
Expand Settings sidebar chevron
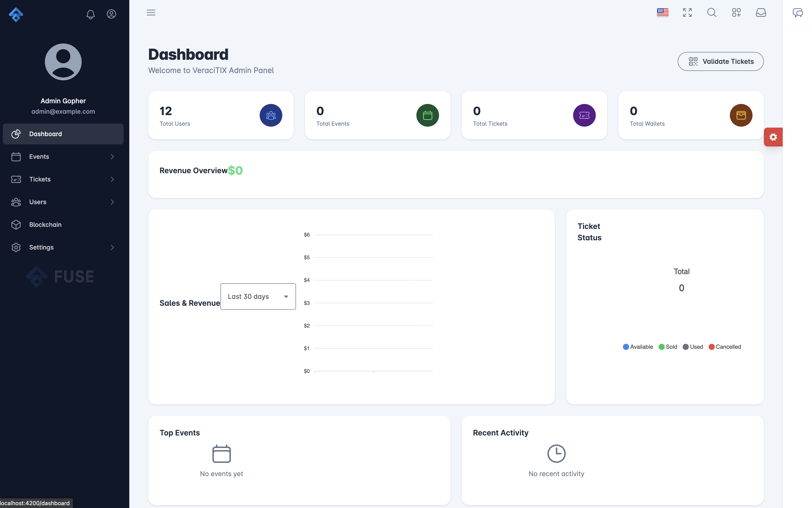112,247
